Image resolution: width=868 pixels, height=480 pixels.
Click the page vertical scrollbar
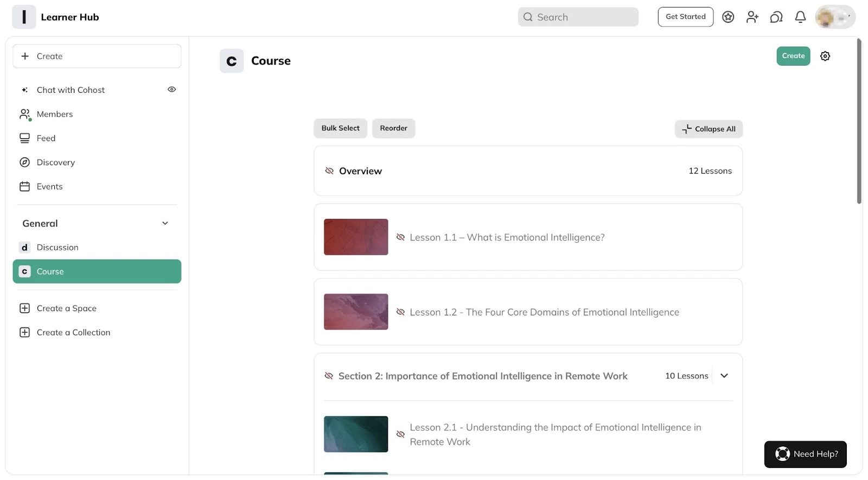(859, 122)
